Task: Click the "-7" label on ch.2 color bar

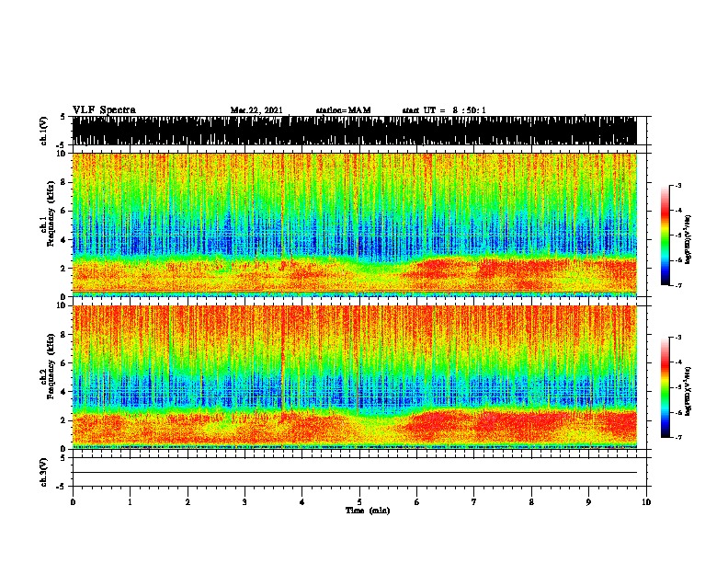Action: tap(678, 437)
